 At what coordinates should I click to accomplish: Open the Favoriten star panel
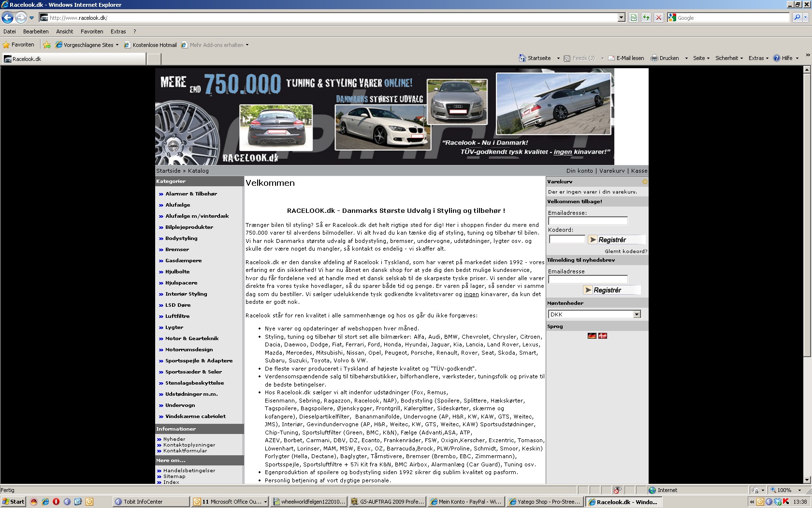click(18, 45)
